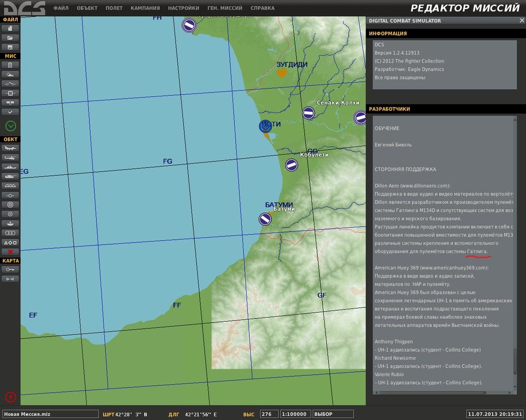Open the НАСТРОЙКИ menu
Image resolution: width=526 pixels, height=420 pixels.
[184, 8]
